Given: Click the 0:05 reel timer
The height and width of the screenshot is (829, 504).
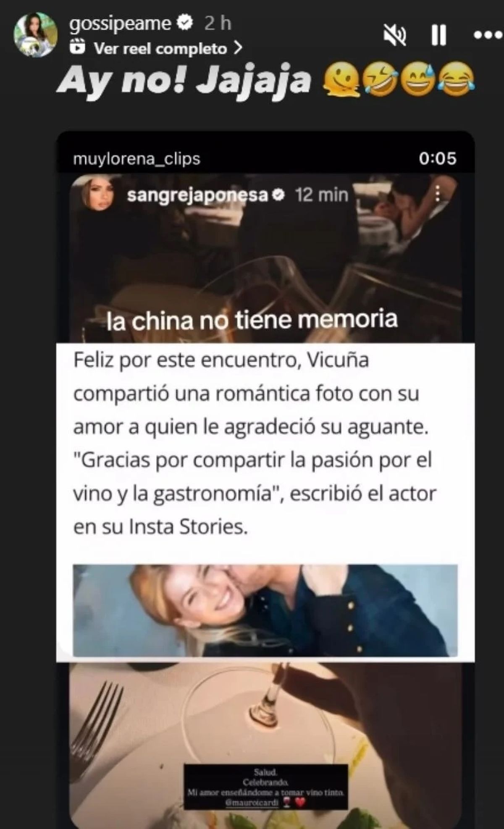Looking at the screenshot, I should [437, 158].
